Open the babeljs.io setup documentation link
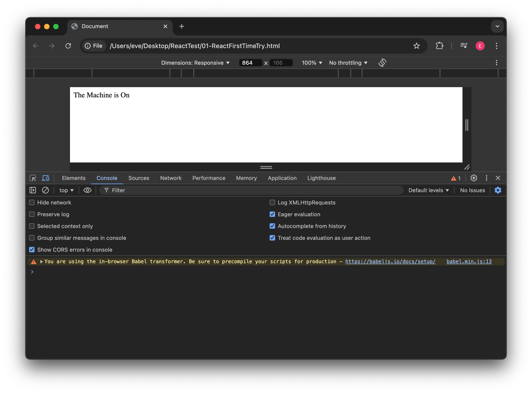Viewport: 532px width, 393px height. click(x=390, y=261)
